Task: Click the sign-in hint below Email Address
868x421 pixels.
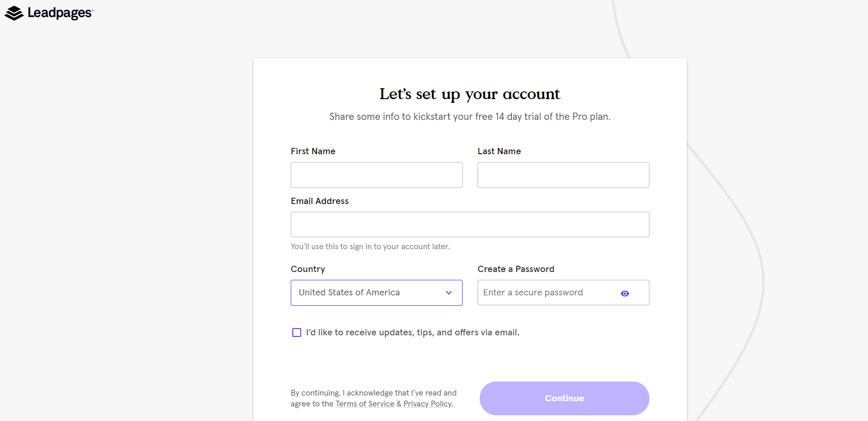Action: coord(370,247)
